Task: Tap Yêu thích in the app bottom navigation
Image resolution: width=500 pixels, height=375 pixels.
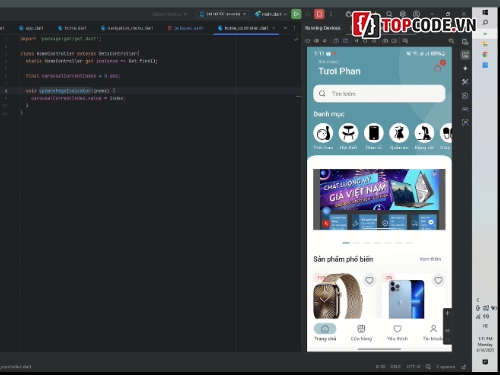Action: 397,332
